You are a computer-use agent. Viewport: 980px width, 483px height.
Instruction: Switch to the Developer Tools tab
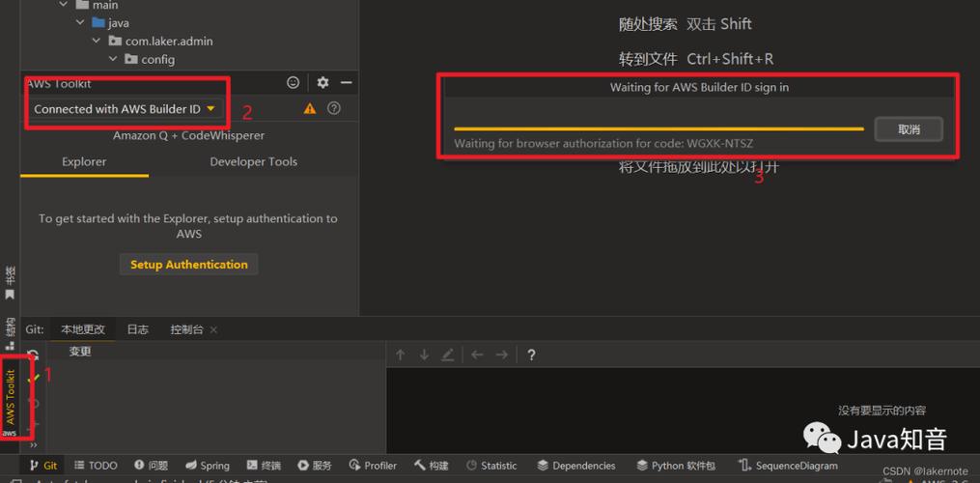[x=253, y=161]
